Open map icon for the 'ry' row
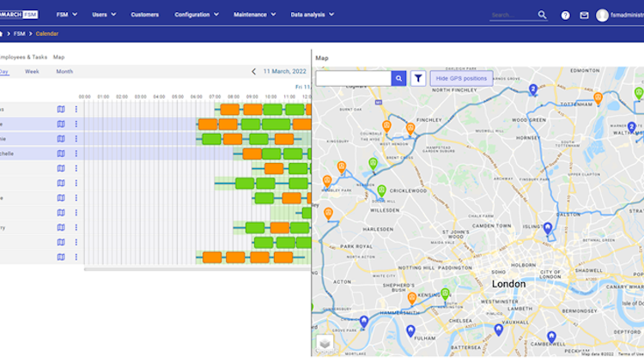644x362 pixels. [x=61, y=227]
